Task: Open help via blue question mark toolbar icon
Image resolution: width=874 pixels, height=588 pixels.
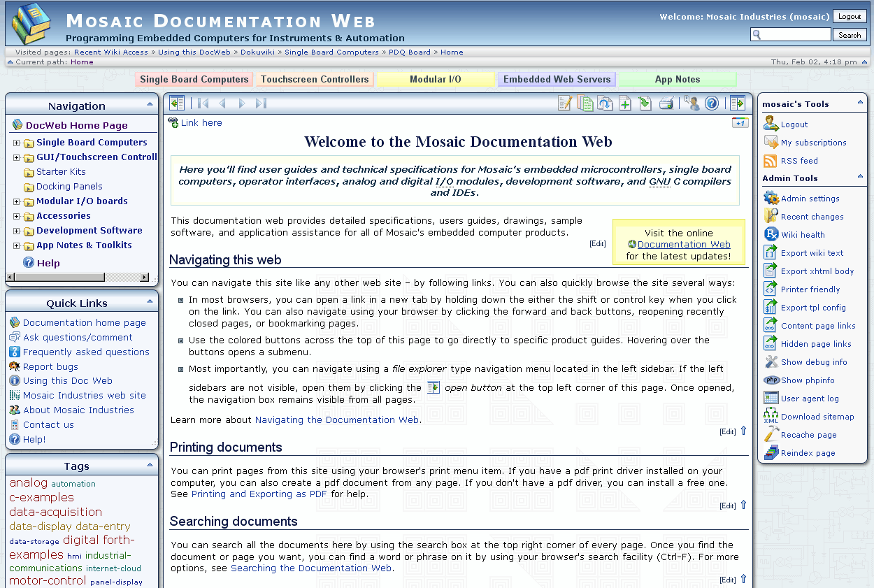Action: [712, 103]
